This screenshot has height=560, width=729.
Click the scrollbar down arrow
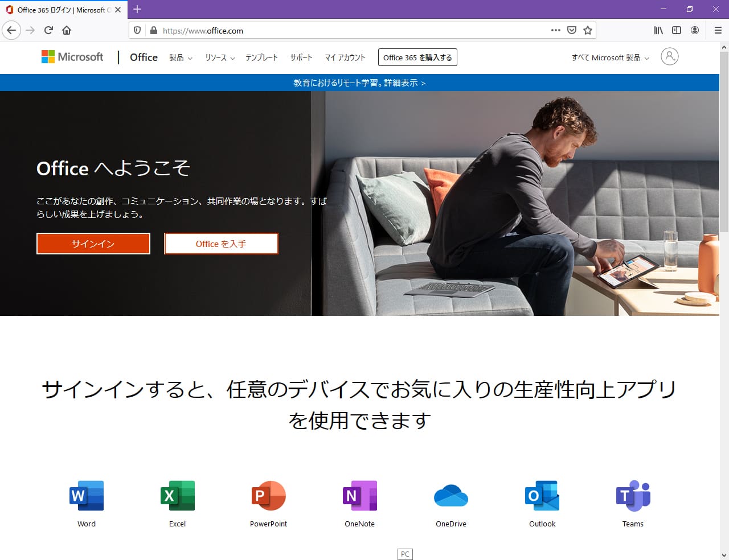pos(724,555)
